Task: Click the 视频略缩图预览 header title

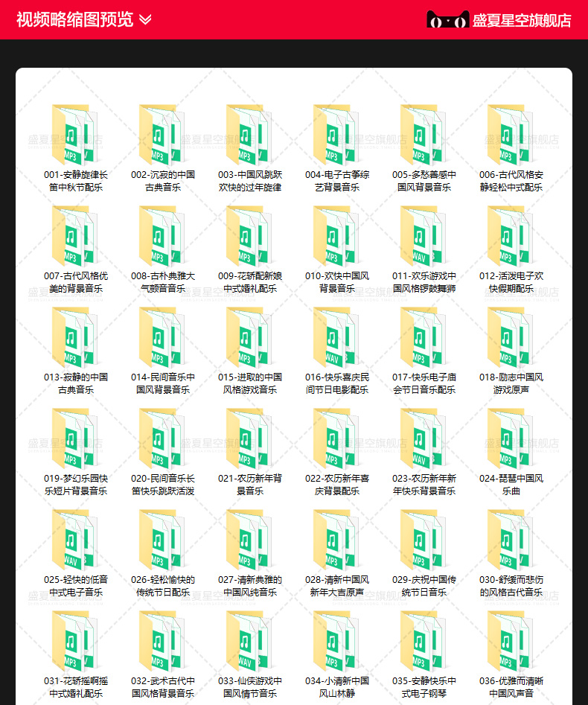Action: [x=74, y=20]
